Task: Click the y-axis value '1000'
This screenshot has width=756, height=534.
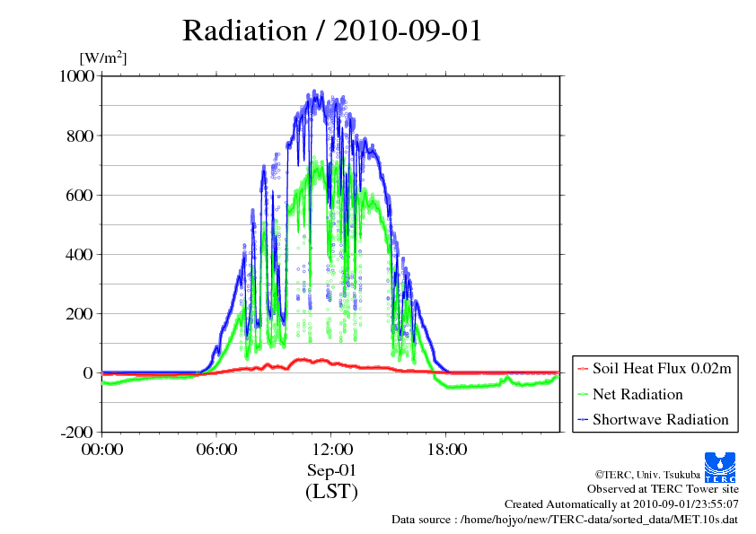Action: [x=77, y=75]
